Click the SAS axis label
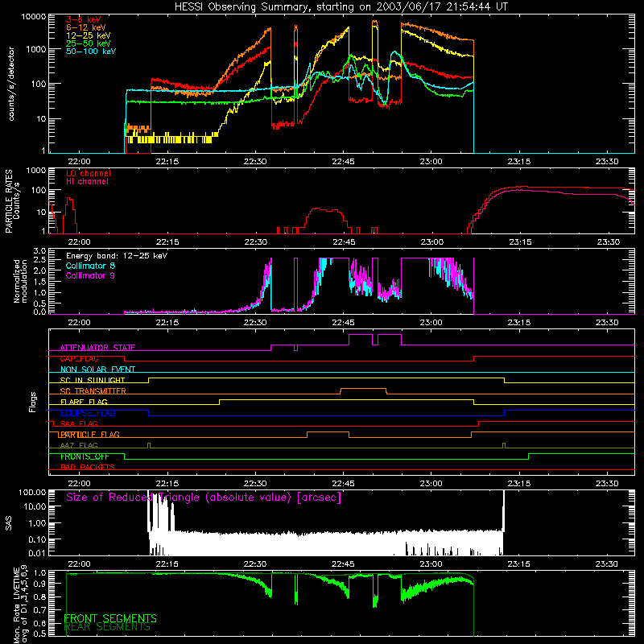 9,524
